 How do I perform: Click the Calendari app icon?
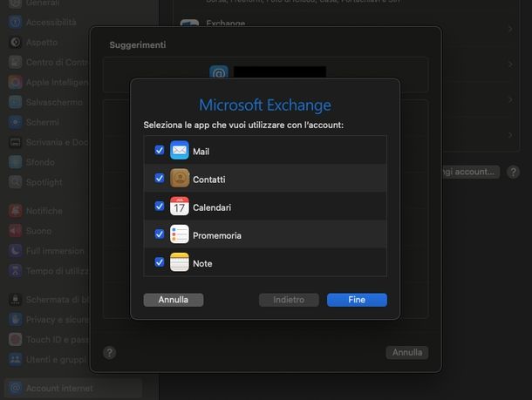coord(180,207)
